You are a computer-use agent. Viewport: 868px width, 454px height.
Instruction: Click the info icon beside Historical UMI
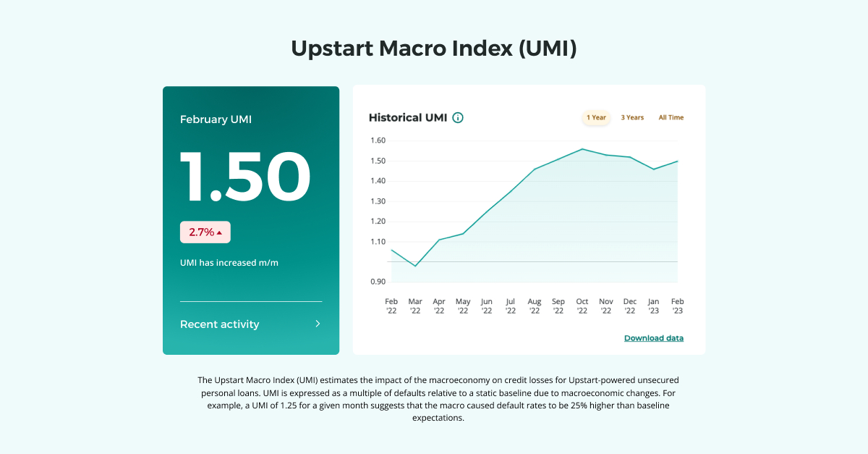458,117
